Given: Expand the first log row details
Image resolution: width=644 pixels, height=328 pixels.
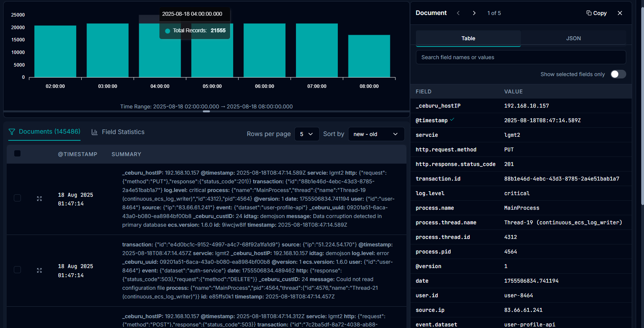Looking at the screenshot, I should click(x=39, y=199).
